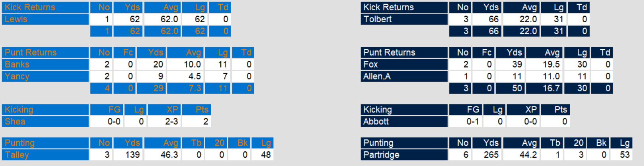The image size is (644, 166).
Task: Select the orange Kicking section header
Action: pyautogui.click(x=19, y=110)
